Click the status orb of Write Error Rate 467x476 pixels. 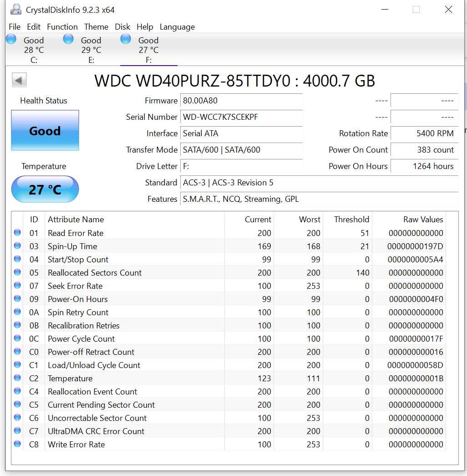pyautogui.click(x=17, y=444)
